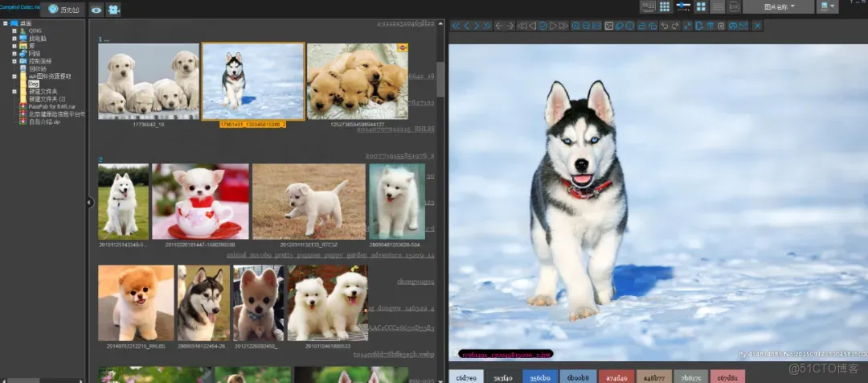Open thumbnail 17736642_18 of white puppies

click(149, 81)
